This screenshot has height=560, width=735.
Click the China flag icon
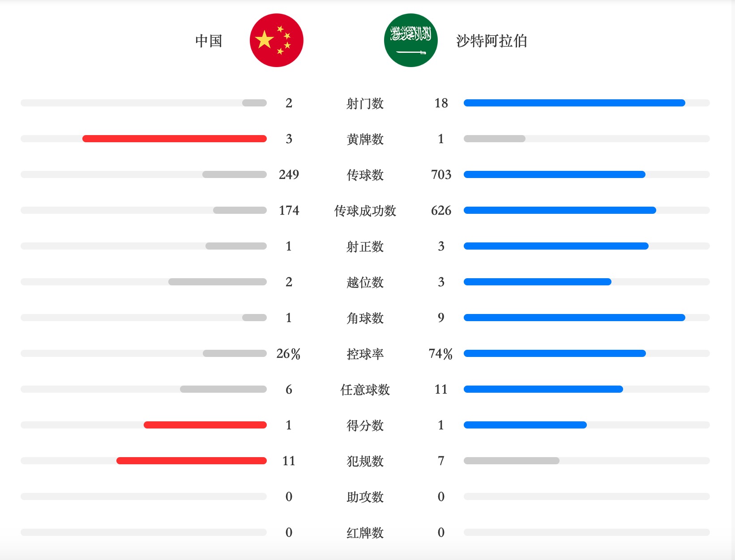[x=277, y=40]
